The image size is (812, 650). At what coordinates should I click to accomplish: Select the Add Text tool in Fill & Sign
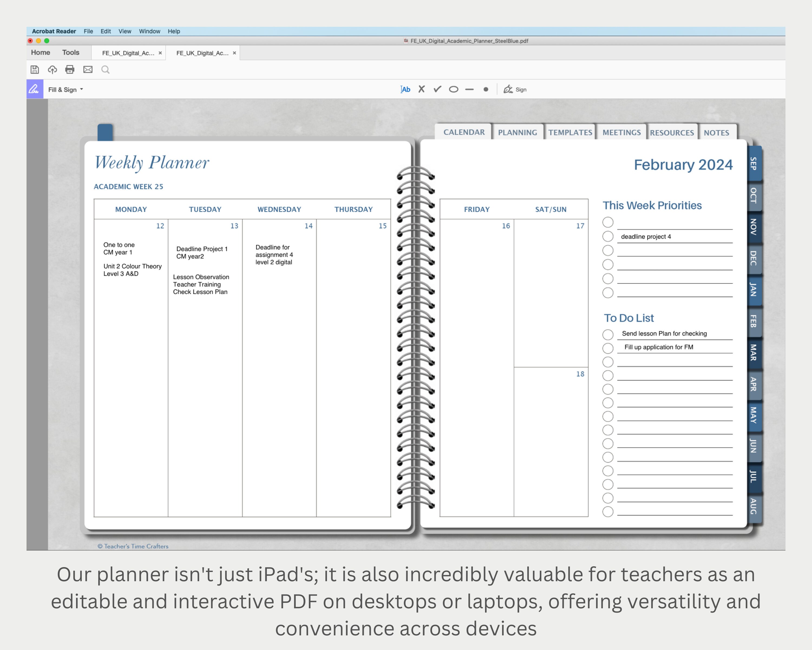406,89
